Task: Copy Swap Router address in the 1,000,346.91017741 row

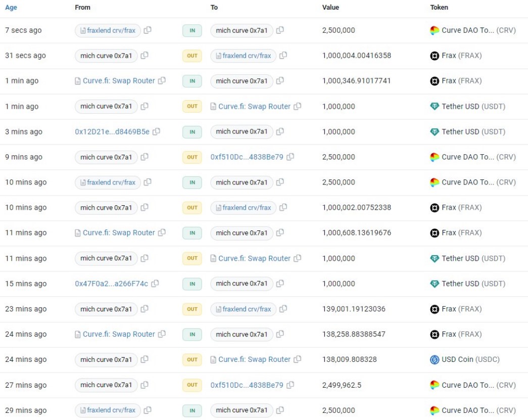Action: (162, 81)
